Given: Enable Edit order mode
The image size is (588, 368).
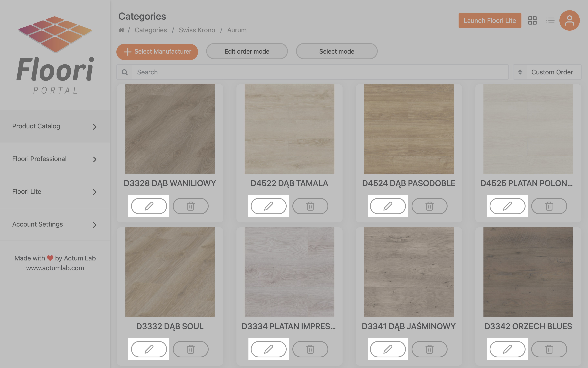Looking at the screenshot, I should coord(247,51).
